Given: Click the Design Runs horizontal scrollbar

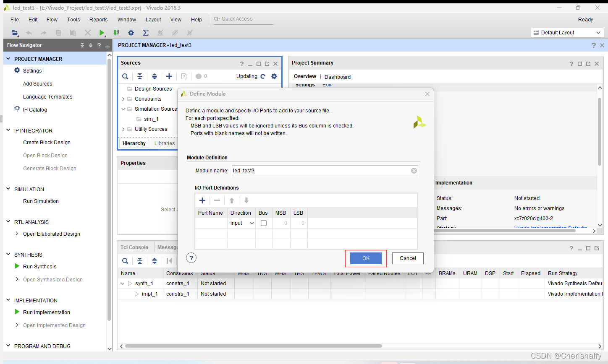Looking at the screenshot, I should [x=254, y=346].
